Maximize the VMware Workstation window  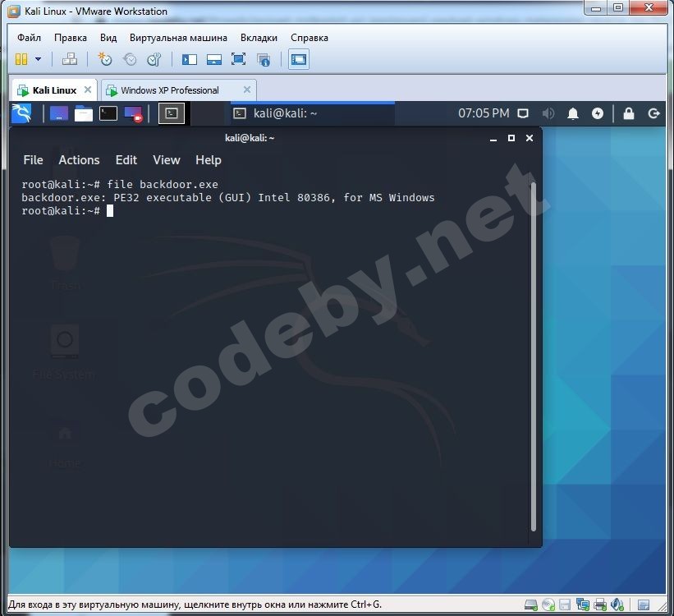[x=617, y=7]
